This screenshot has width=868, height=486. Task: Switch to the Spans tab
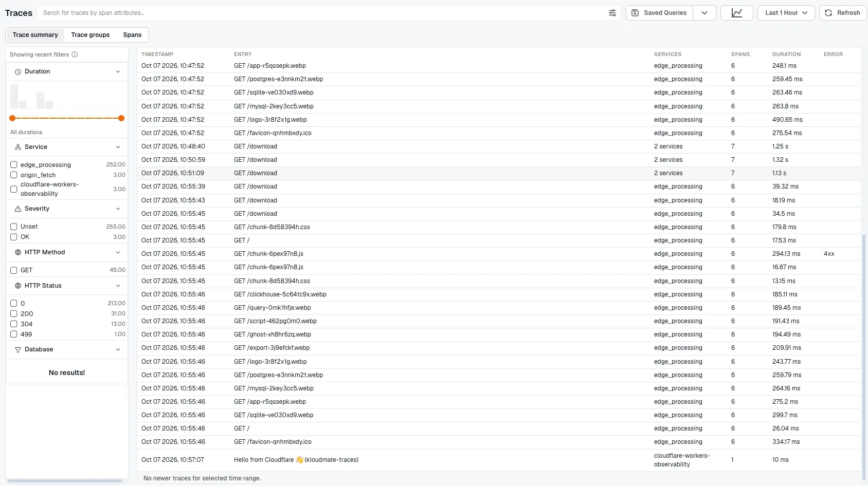pyautogui.click(x=132, y=35)
